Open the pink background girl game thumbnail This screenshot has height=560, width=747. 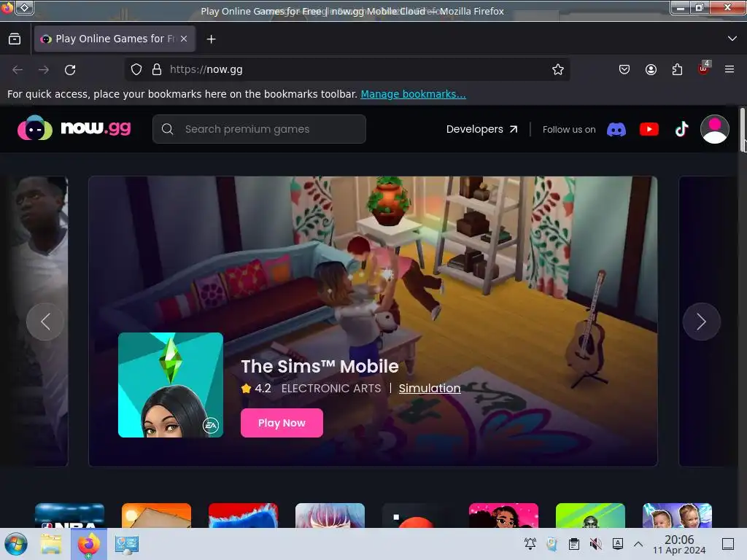click(x=503, y=516)
